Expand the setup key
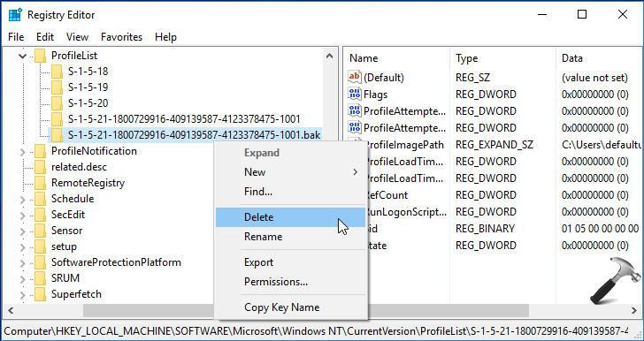Screen dimensions: 644x341 [23, 247]
